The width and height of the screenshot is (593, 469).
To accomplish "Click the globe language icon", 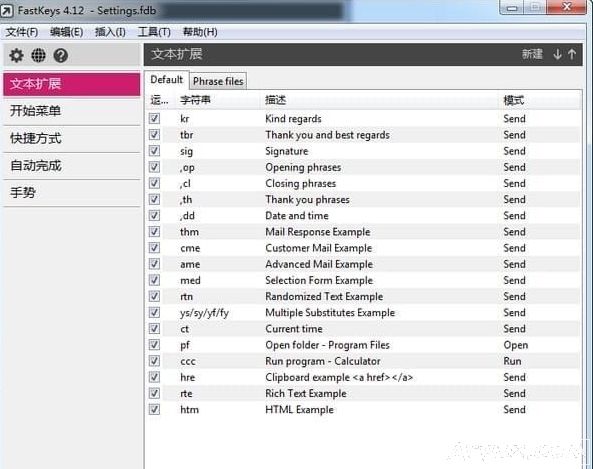I will point(38,56).
